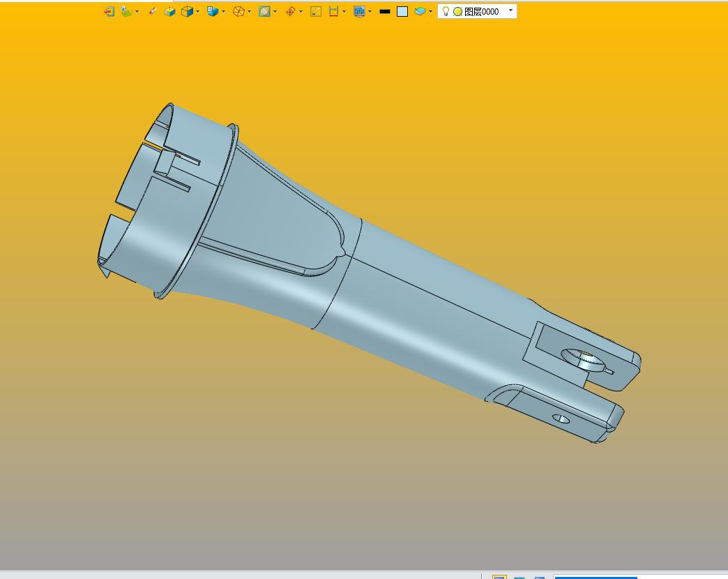Select the small hole on lower fork lug

click(561, 419)
